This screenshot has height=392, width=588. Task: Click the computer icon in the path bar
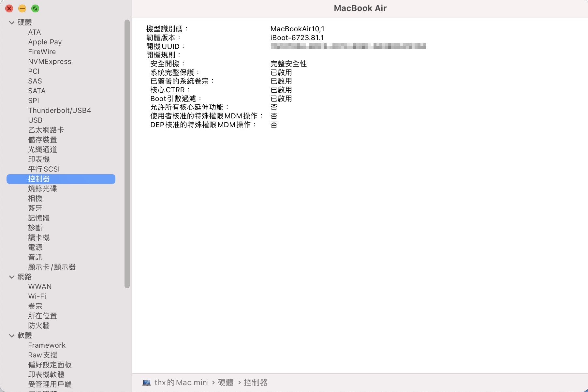pos(147,383)
